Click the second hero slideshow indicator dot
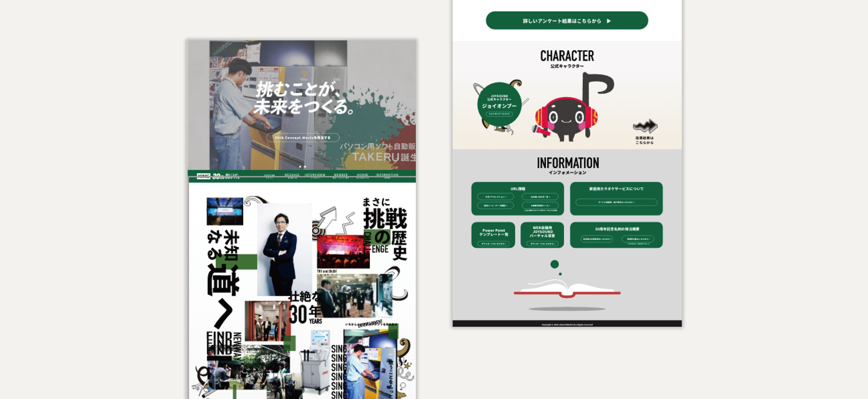868x399 pixels. point(305,167)
